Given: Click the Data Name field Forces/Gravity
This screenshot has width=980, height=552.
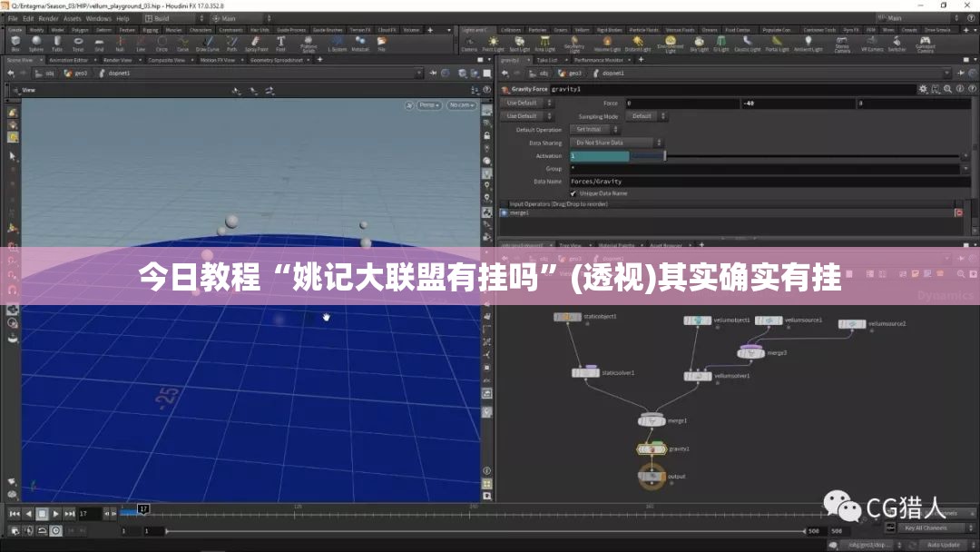Looking at the screenshot, I should pyautogui.click(x=770, y=182).
